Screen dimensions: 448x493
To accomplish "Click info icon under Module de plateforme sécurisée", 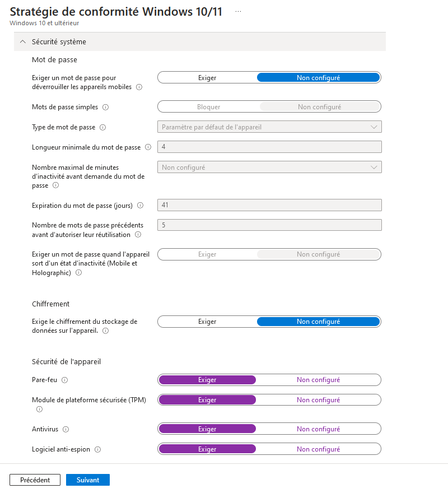I will coord(39,410).
